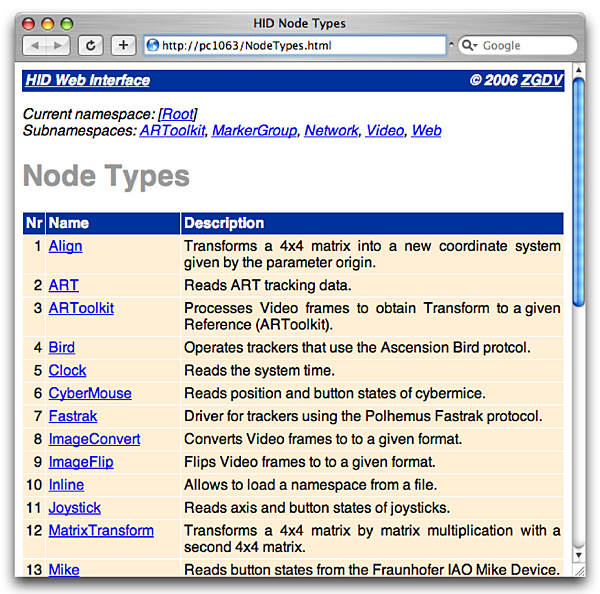The image size is (600, 594).
Task: Click row number 7 cell
Action: [34, 416]
